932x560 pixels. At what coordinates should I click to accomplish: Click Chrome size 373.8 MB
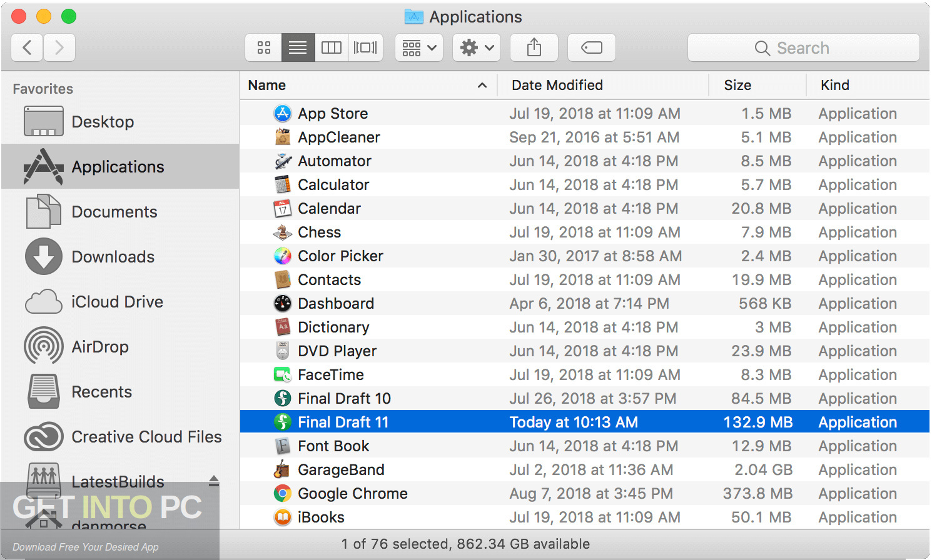coord(757,493)
